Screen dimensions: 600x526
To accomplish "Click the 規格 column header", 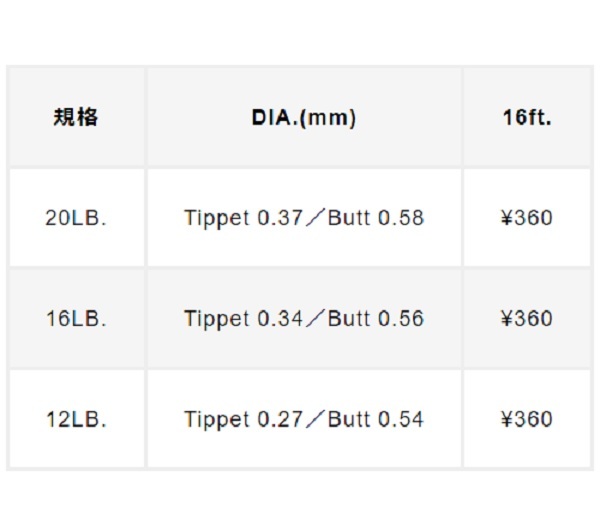I will (75, 117).
